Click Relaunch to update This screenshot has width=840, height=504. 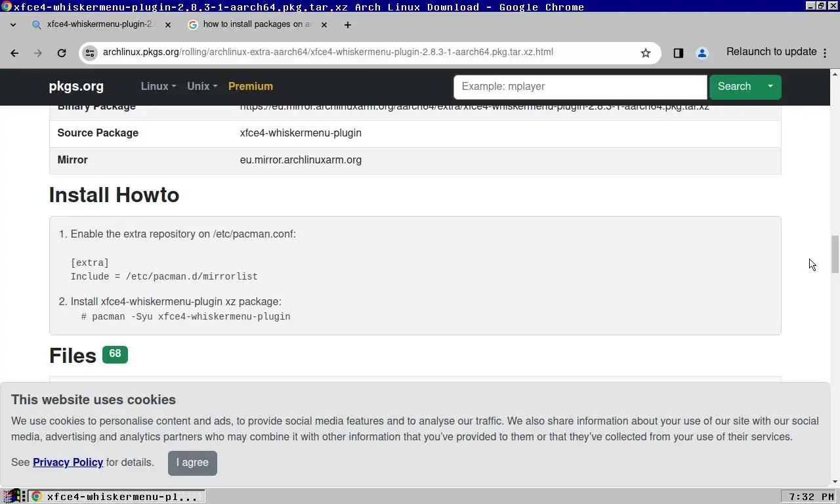click(x=771, y=52)
